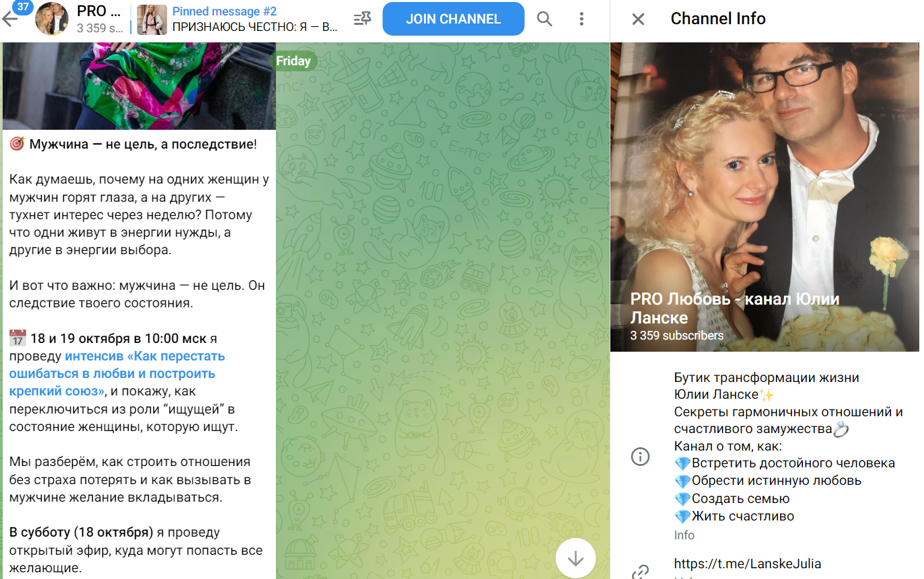The height and width of the screenshot is (579, 924).
Task: Click the info circle icon beside channel description
Action: point(640,457)
